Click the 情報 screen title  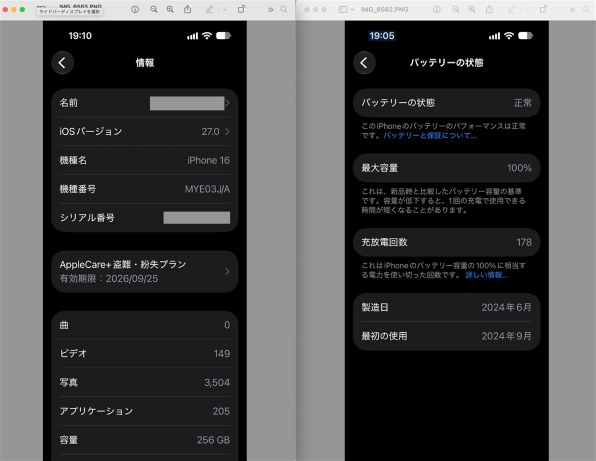coord(145,63)
